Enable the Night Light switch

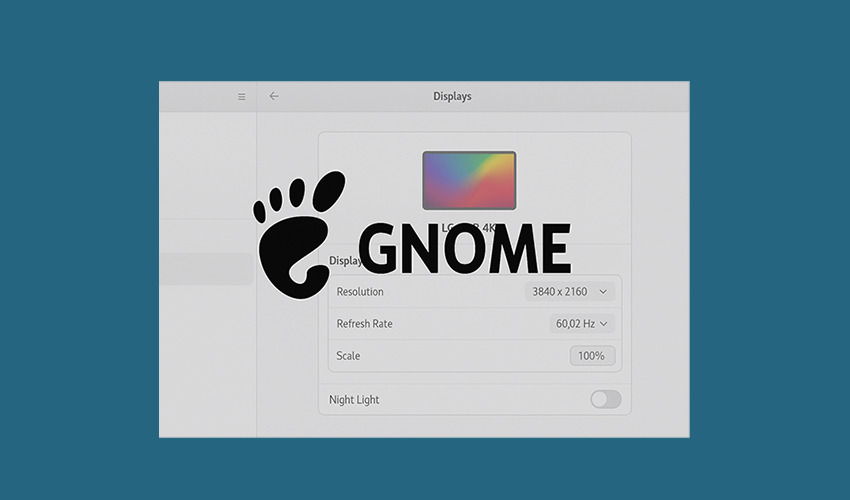605,400
